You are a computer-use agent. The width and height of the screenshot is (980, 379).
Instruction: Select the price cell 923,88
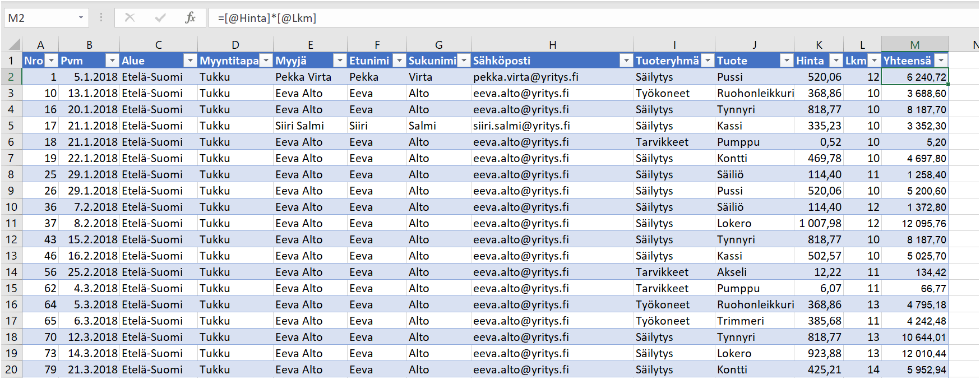click(819, 353)
